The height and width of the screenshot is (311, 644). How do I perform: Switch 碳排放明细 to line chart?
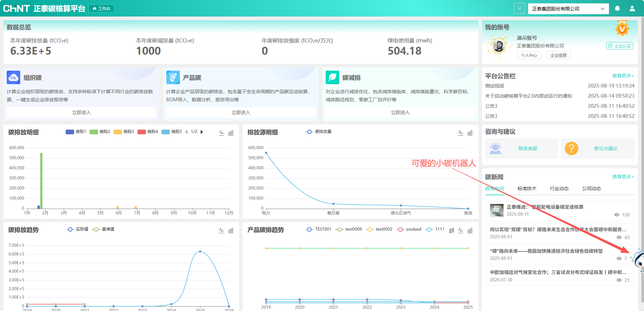[221, 133]
